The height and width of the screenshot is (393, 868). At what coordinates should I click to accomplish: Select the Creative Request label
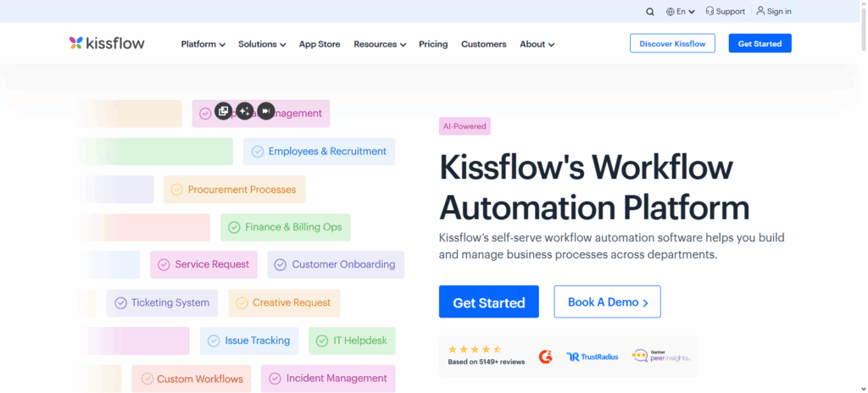(292, 302)
